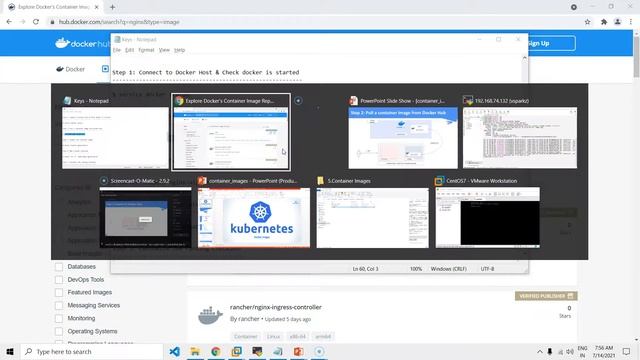640x360 pixels.
Task: Select the Docker filter tab
Action: click(x=71, y=69)
